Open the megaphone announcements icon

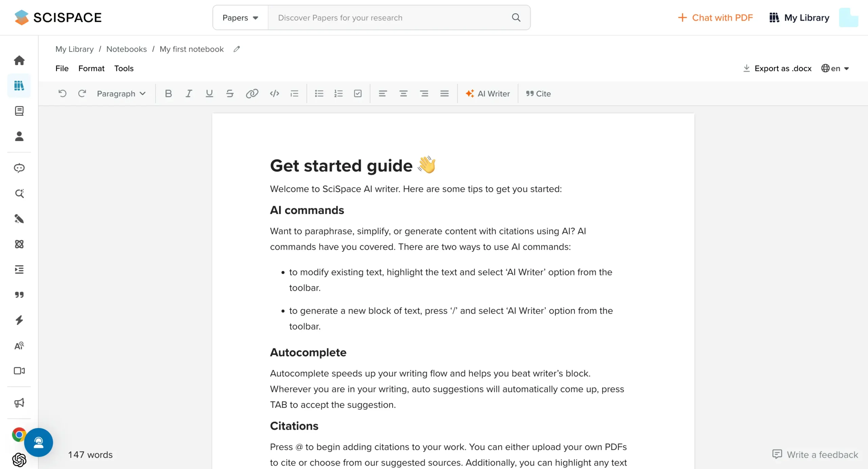[x=19, y=403]
